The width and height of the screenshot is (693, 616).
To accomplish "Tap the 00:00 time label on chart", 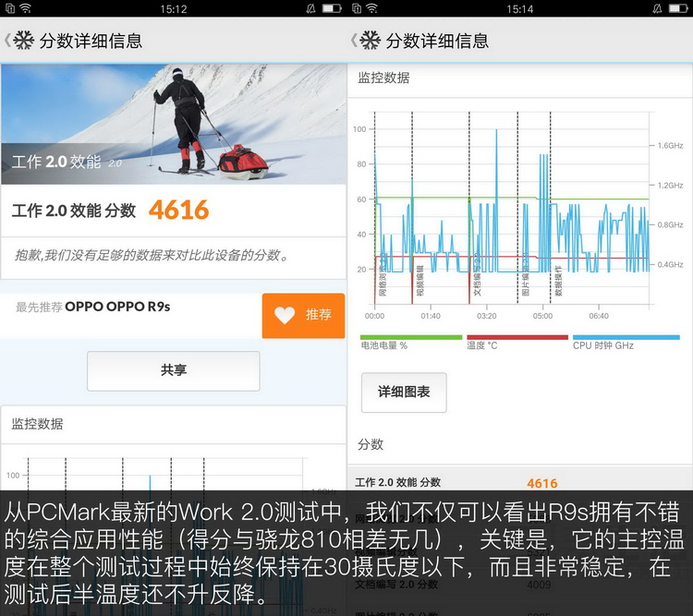I will [374, 316].
